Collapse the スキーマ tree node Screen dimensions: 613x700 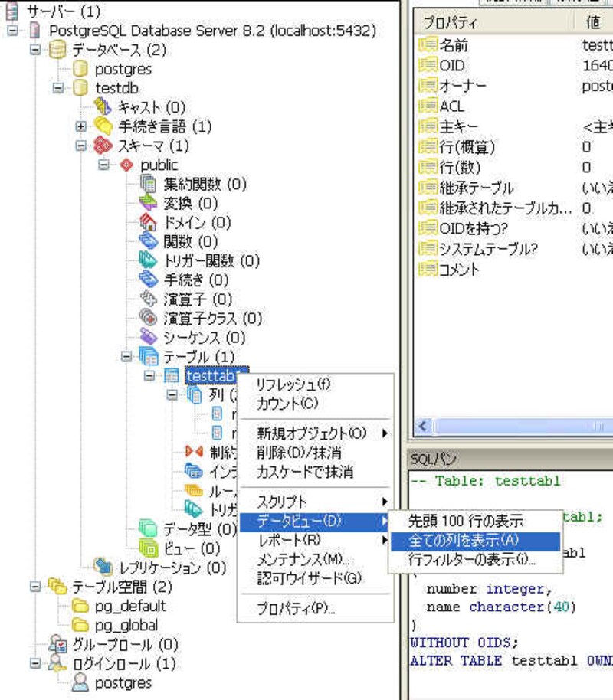pos(80,146)
